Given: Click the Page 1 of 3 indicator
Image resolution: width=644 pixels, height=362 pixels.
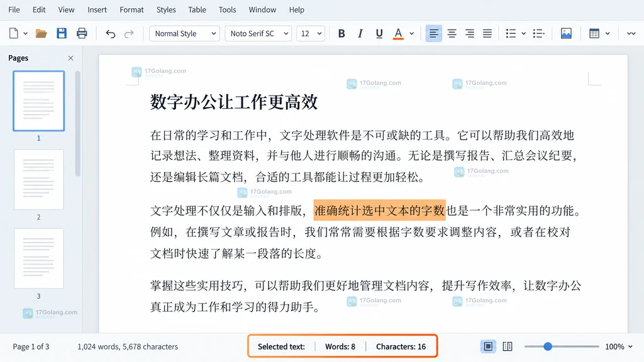Looking at the screenshot, I should click(31, 346).
